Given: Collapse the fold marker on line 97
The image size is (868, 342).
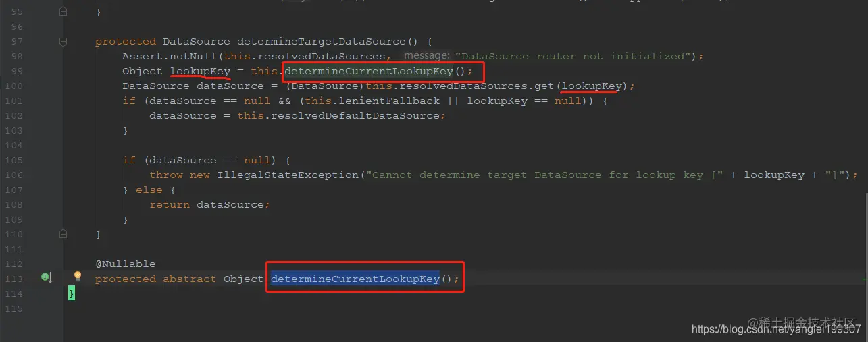Looking at the screenshot, I should (x=63, y=41).
